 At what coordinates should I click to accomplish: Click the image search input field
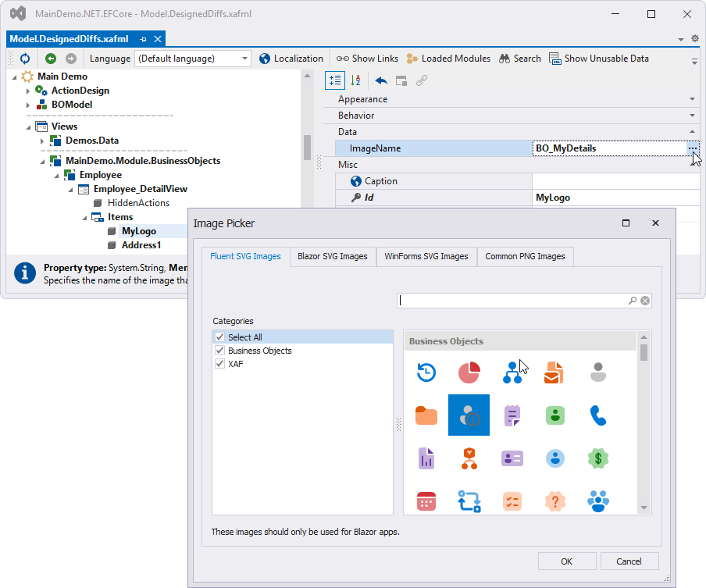(512, 301)
